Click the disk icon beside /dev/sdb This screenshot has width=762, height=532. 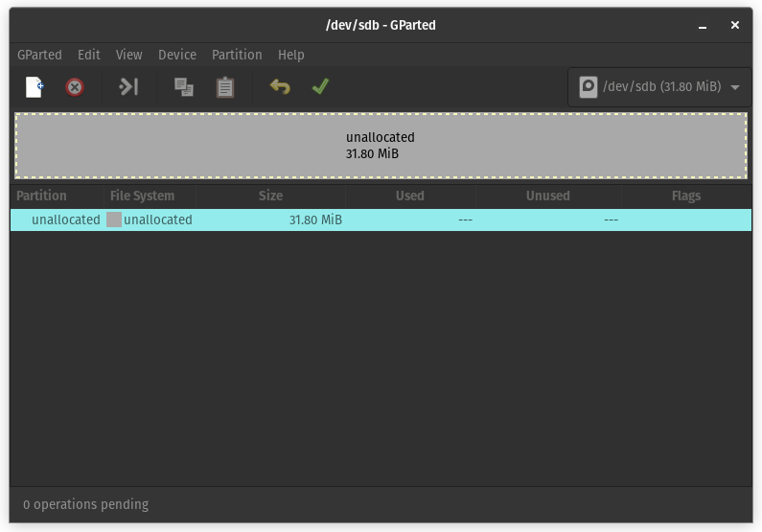pyautogui.click(x=588, y=87)
